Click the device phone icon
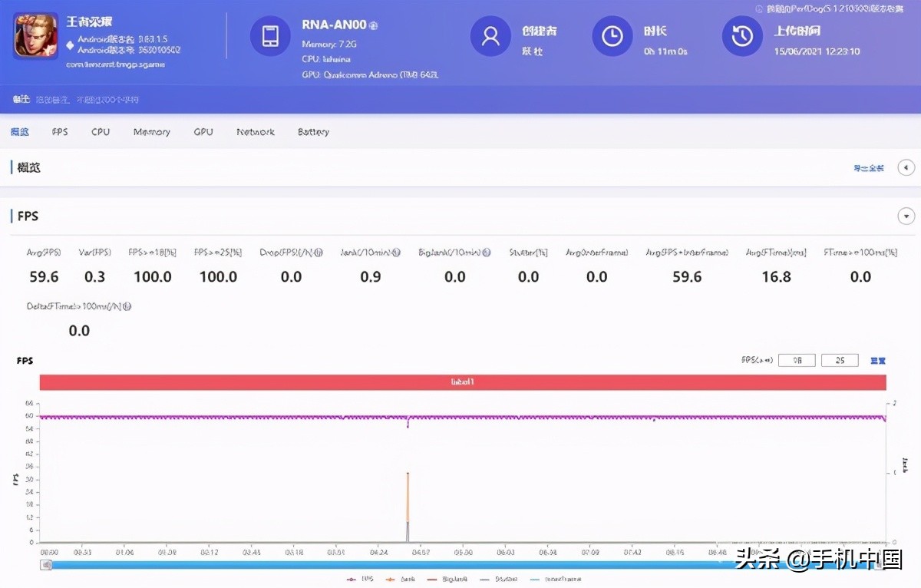This screenshot has height=588, width=921. pos(270,36)
